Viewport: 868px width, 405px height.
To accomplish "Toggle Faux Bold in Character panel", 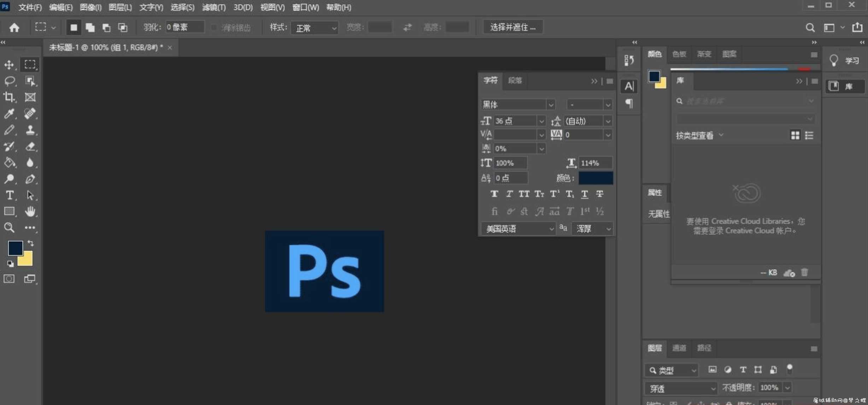I will pos(494,194).
